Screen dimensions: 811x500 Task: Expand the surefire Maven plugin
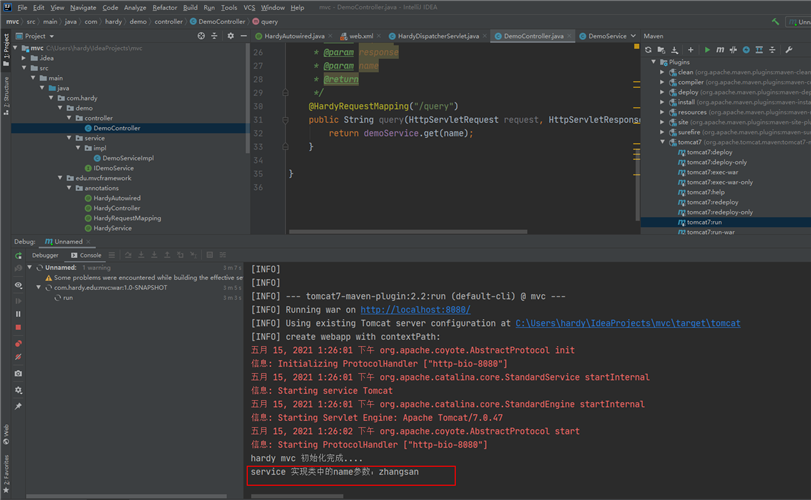(x=662, y=132)
